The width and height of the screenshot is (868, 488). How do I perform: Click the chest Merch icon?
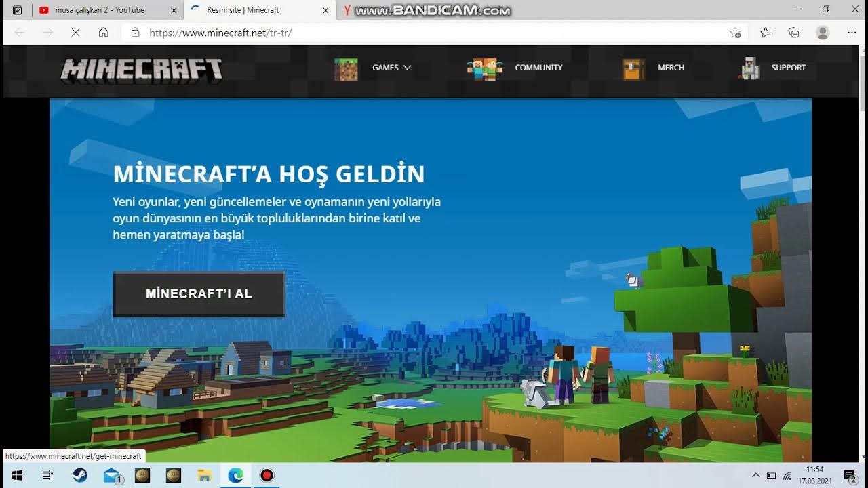[x=633, y=69]
